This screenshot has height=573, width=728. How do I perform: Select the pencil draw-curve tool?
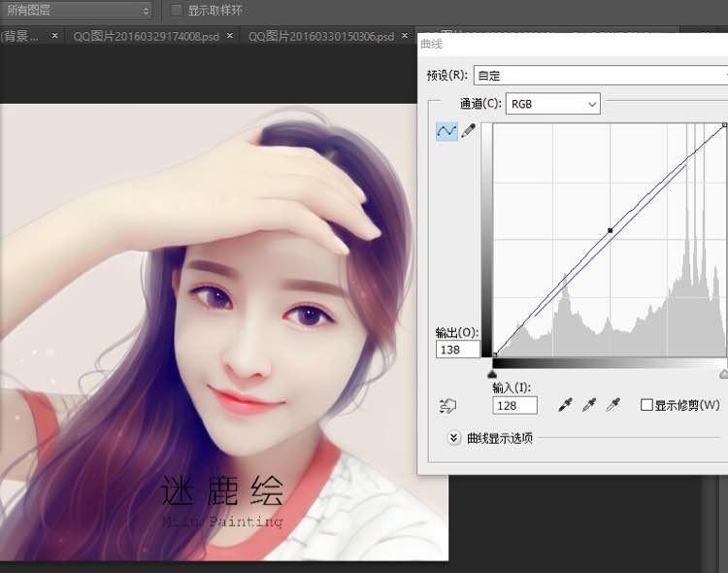pos(468,130)
